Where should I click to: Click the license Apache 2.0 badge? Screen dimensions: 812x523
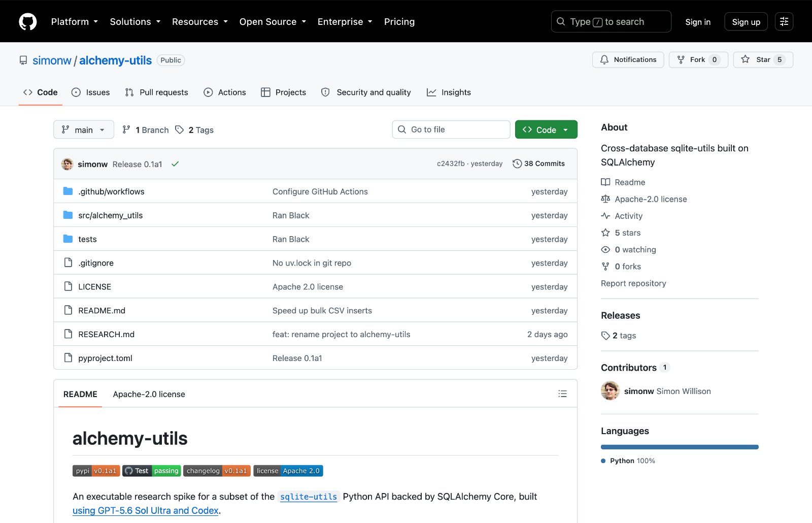click(288, 471)
